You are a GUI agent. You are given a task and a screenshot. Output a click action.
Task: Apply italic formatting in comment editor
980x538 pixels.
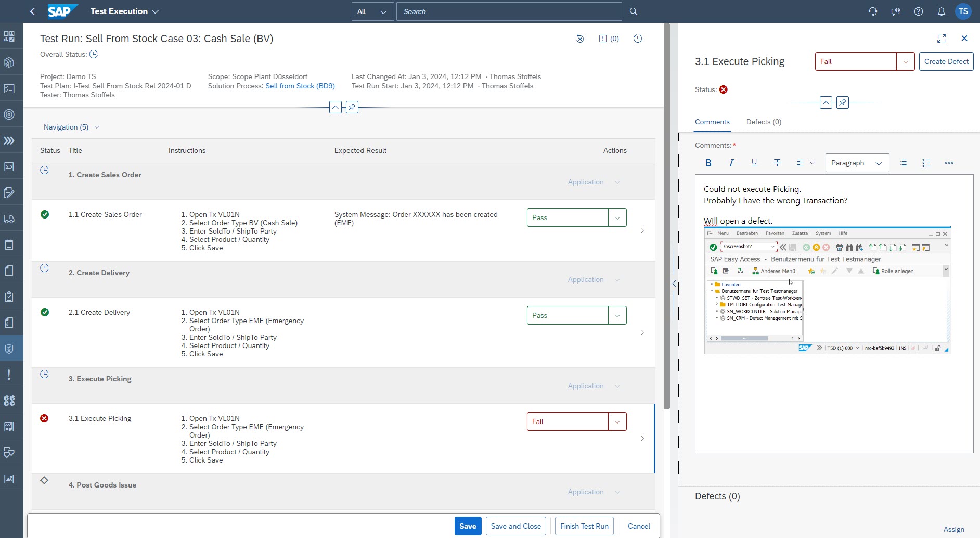coord(731,163)
